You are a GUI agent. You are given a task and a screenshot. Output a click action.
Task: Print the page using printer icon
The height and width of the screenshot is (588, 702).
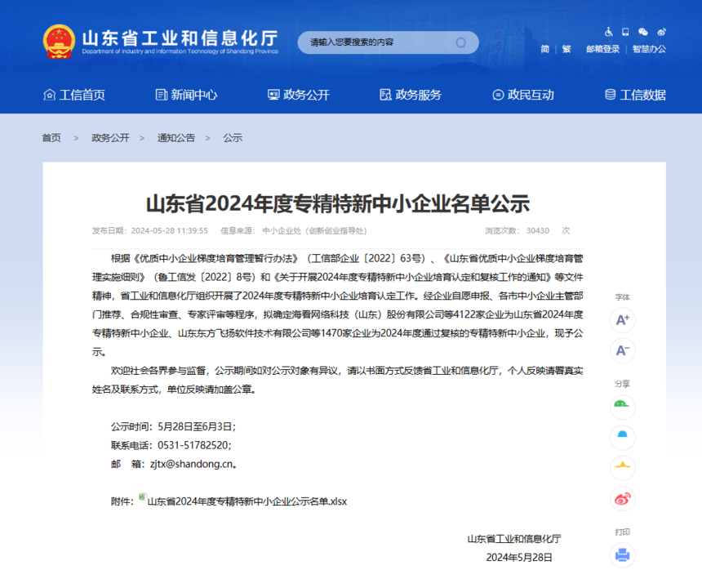coord(622,555)
